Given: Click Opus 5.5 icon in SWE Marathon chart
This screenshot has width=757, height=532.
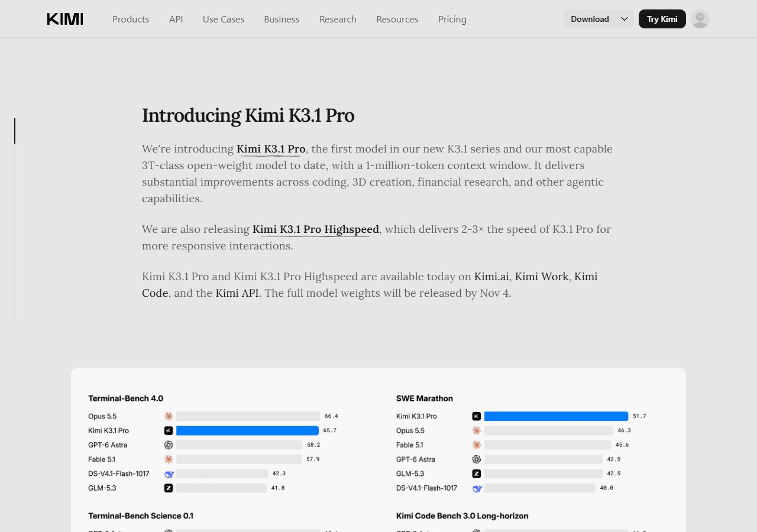Looking at the screenshot, I should coord(477,430).
